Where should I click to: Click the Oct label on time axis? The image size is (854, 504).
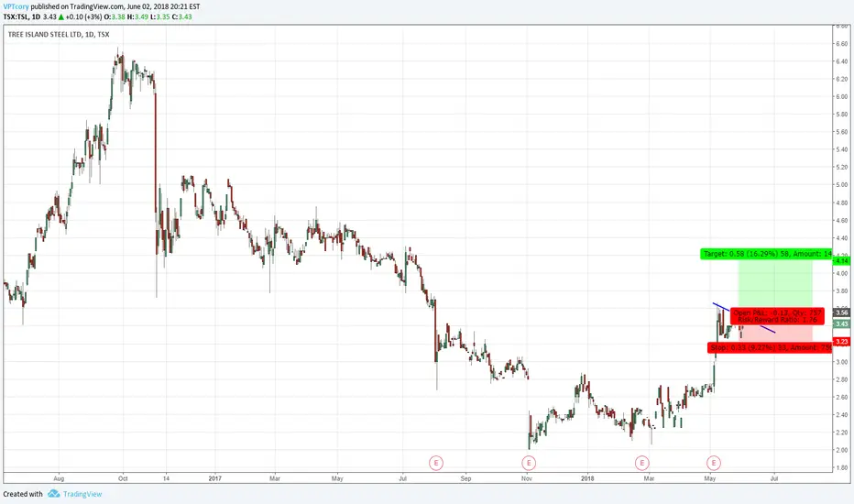click(x=123, y=478)
